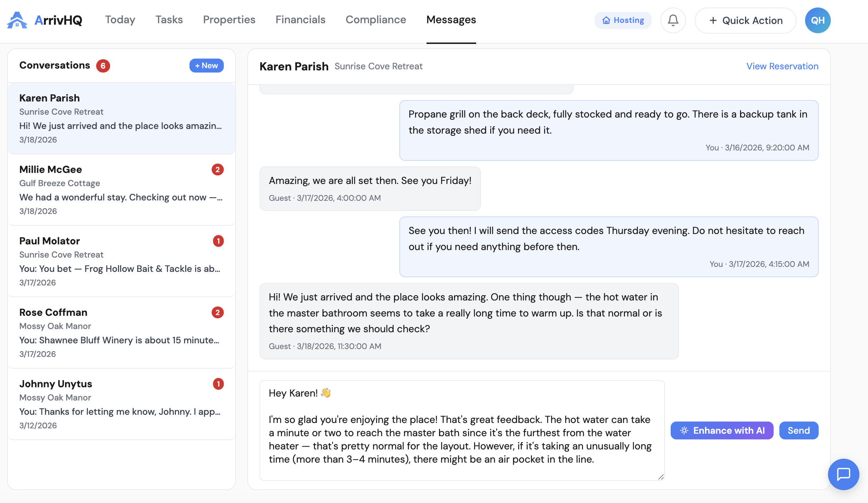Open the Compliance tab
The image size is (868, 503).
click(376, 20)
